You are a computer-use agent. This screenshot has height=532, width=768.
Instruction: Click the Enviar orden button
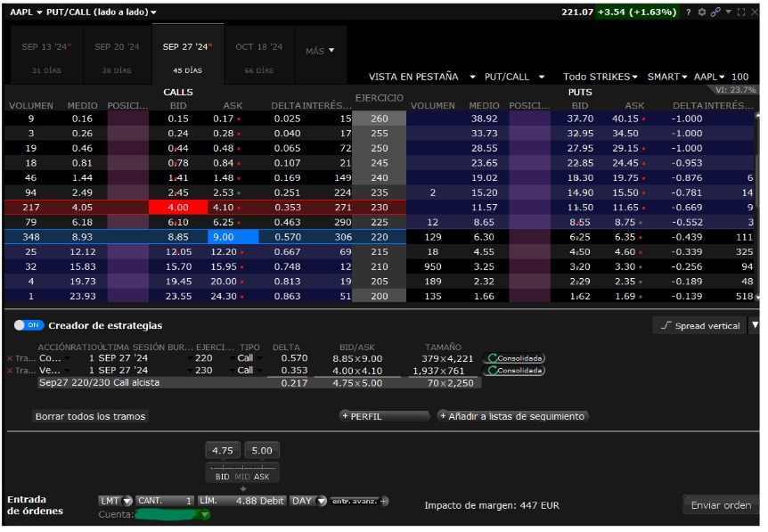pyautogui.click(x=721, y=505)
